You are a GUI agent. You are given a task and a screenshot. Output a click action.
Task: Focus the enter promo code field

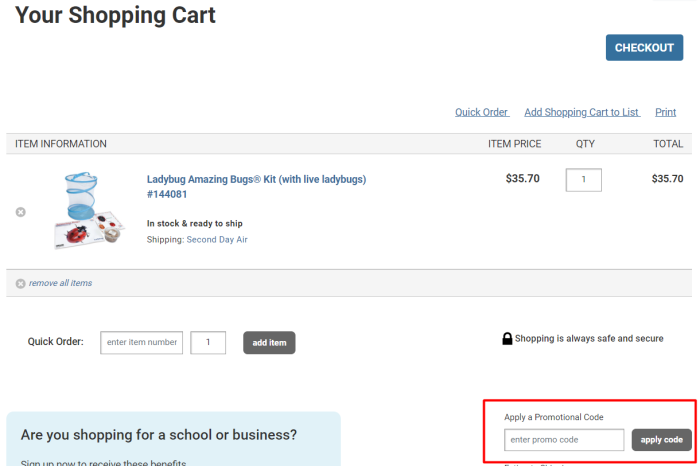tap(564, 440)
